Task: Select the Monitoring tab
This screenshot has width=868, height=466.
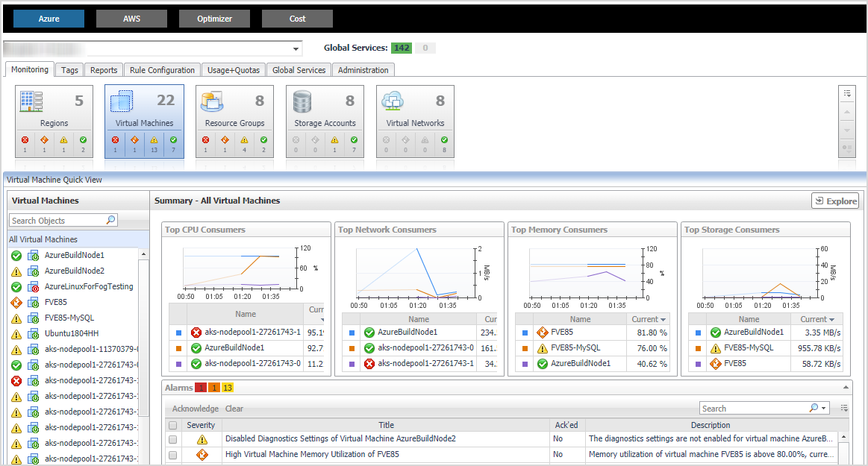Action: point(30,69)
